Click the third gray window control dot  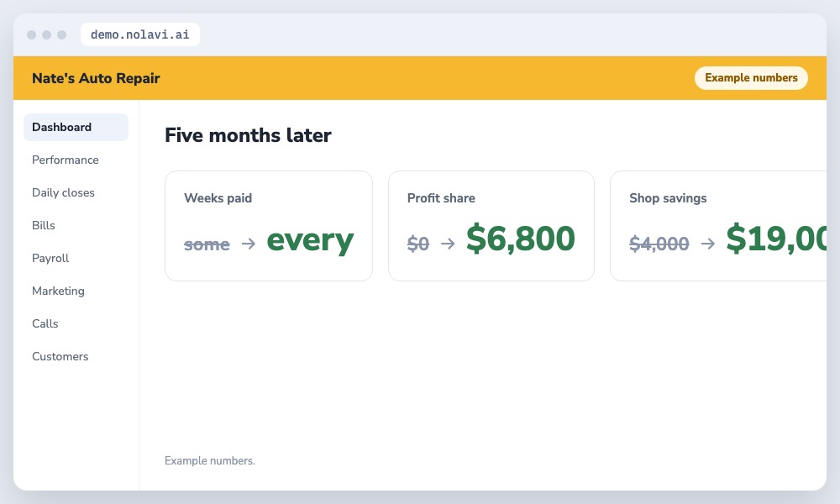point(61,34)
